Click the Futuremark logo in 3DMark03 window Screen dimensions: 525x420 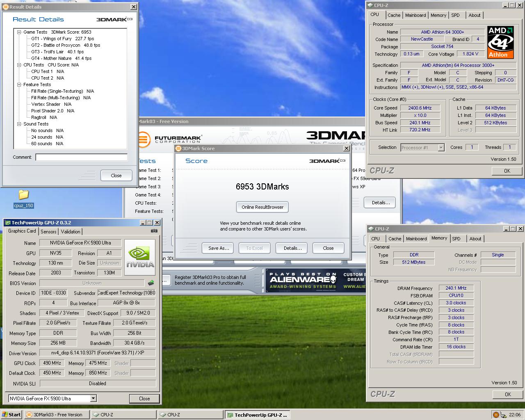pyautogui.click(x=170, y=139)
